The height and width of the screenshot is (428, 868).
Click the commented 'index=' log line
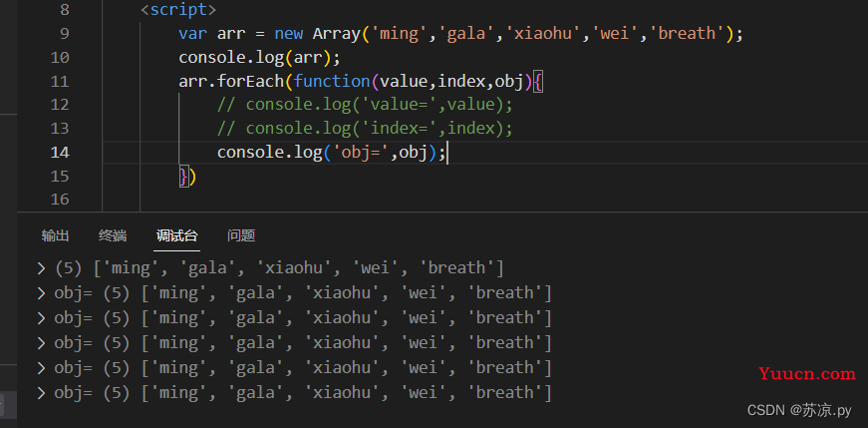tap(366, 129)
